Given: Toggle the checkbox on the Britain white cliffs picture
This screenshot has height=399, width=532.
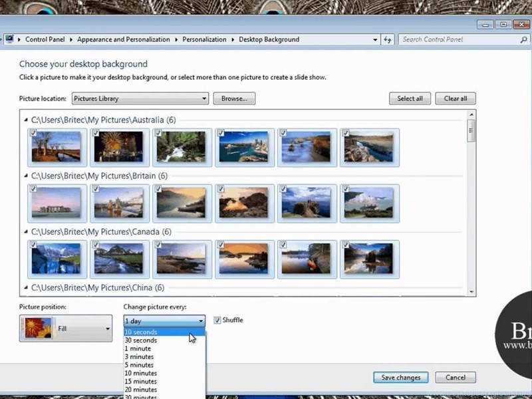Looking at the screenshot, I should 346,189.
